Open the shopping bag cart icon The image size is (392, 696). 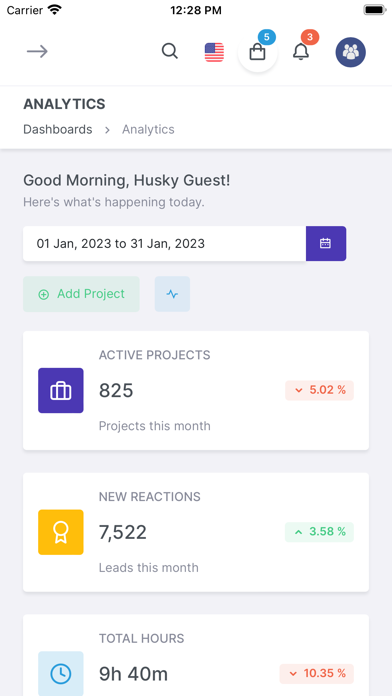pos(257,52)
